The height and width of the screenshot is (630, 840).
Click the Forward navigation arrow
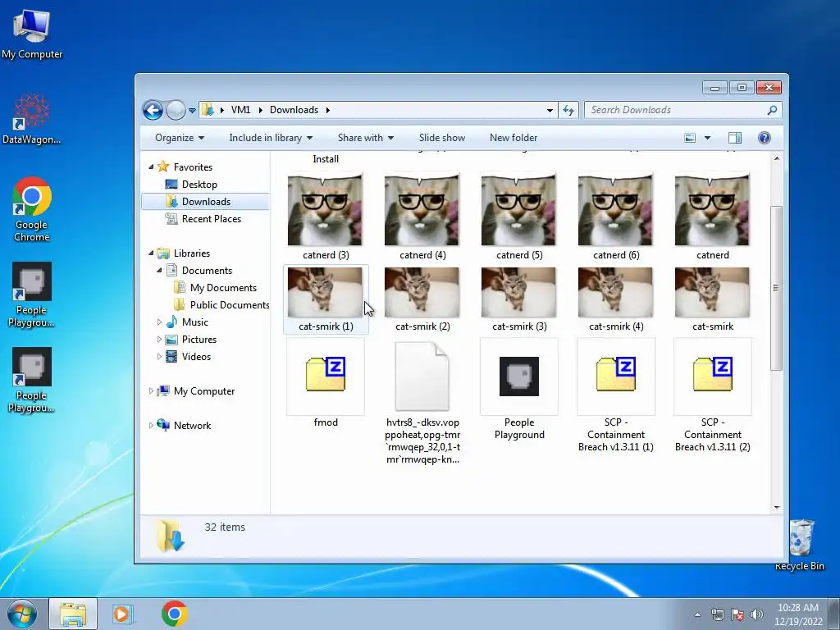(x=176, y=111)
